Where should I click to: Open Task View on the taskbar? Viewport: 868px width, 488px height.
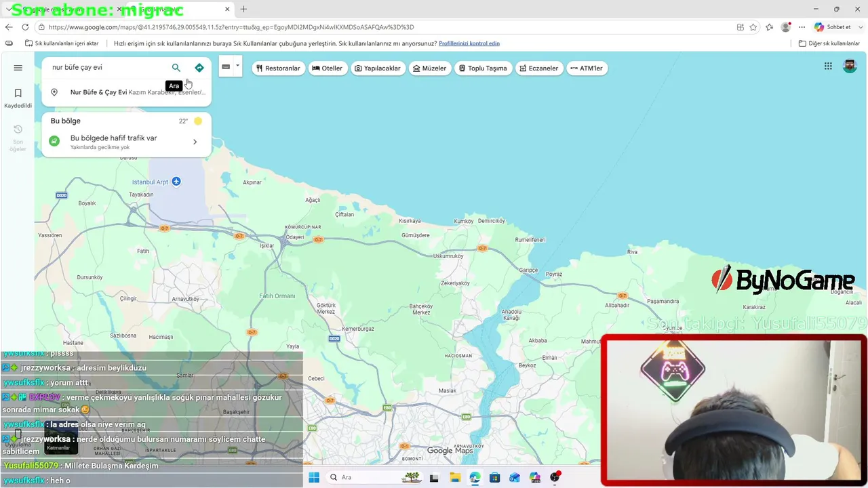tap(434, 477)
